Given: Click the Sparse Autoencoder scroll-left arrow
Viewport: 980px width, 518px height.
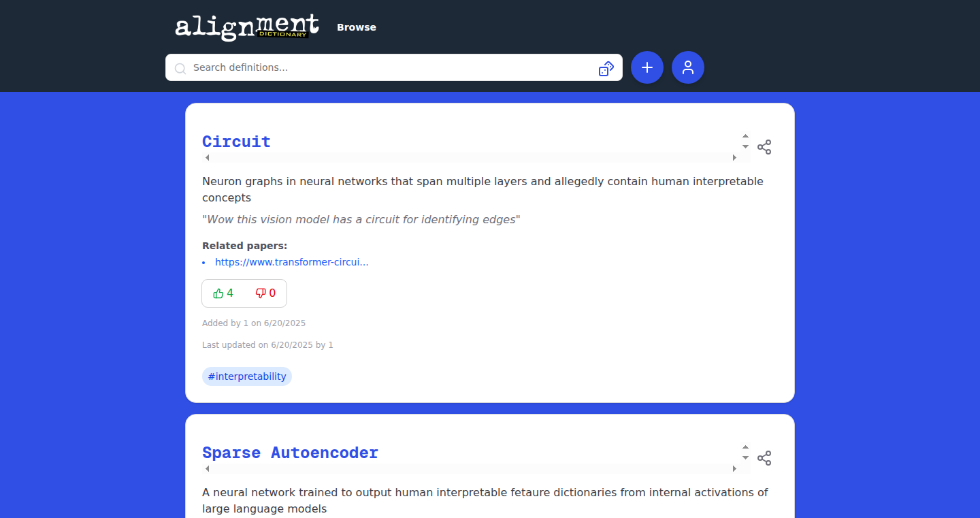Looking at the screenshot, I should tap(207, 468).
